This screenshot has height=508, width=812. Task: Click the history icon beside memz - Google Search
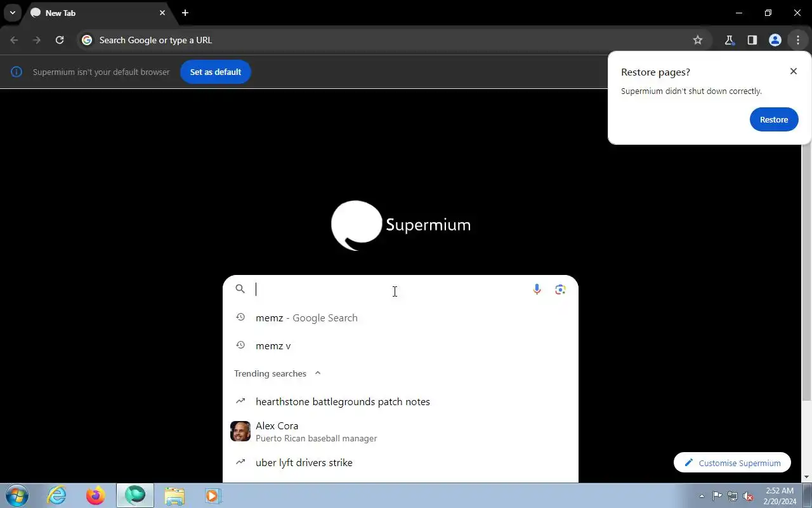(240, 317)
